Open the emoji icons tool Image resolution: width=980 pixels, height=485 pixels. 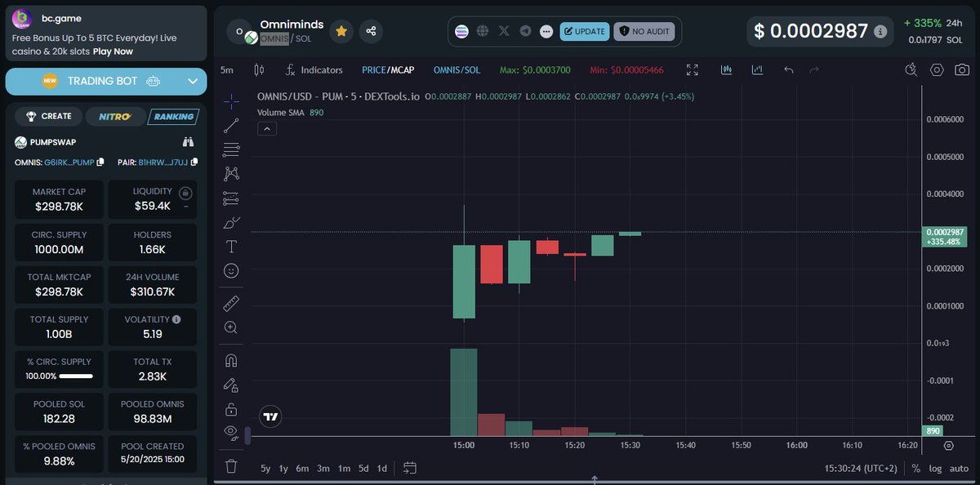click(231, 270)
